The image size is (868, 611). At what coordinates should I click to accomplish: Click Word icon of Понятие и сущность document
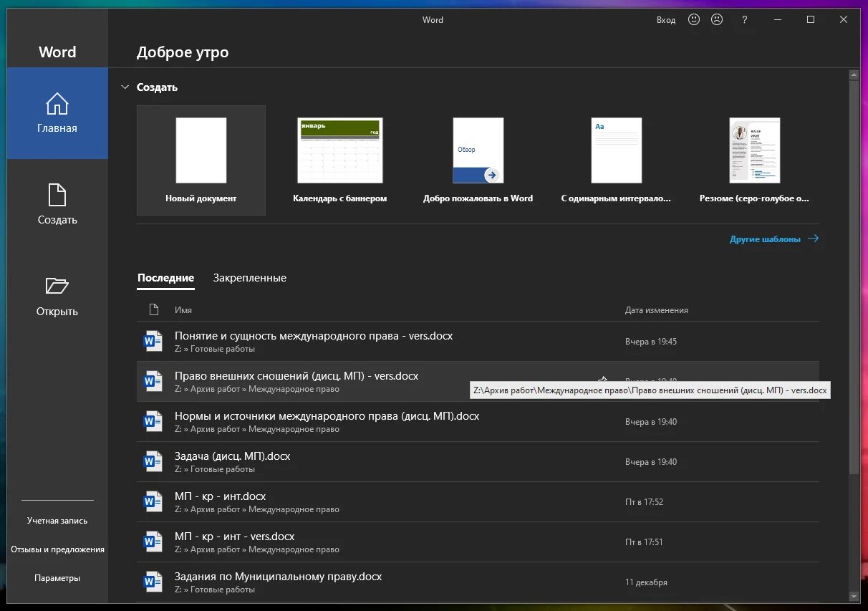pos(153,342)
